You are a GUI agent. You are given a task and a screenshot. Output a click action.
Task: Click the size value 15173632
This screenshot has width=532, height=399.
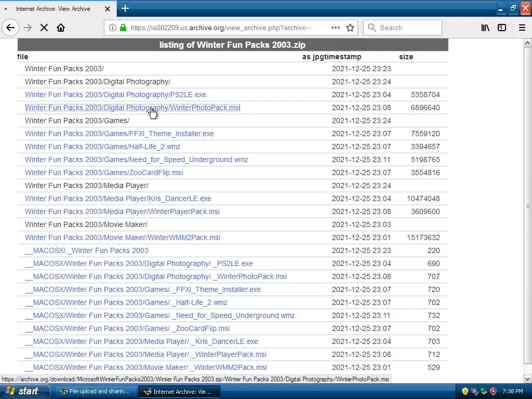pyautogui.click(x=423, y=237)
